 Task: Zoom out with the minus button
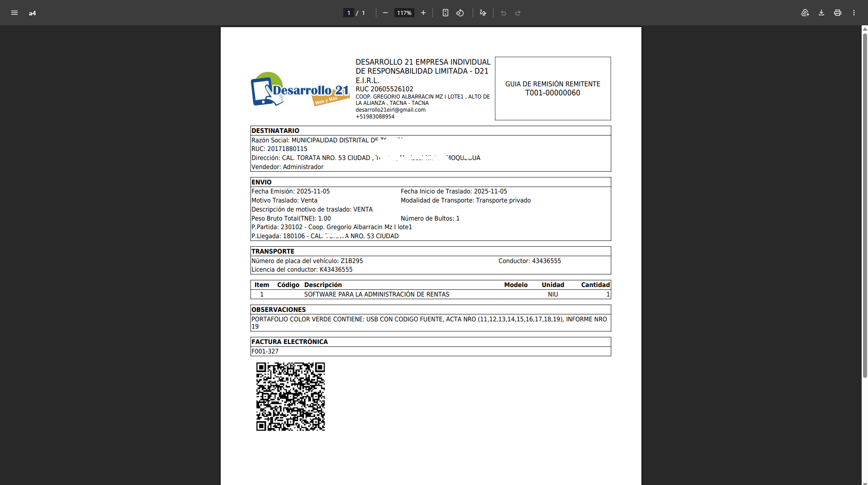[x=385, y=13]
